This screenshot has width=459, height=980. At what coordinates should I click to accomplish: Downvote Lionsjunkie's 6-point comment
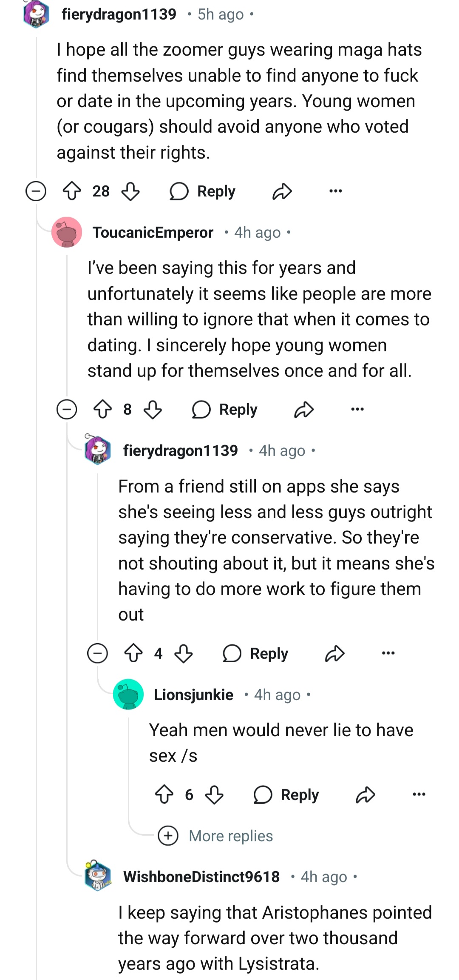point(214,795)
